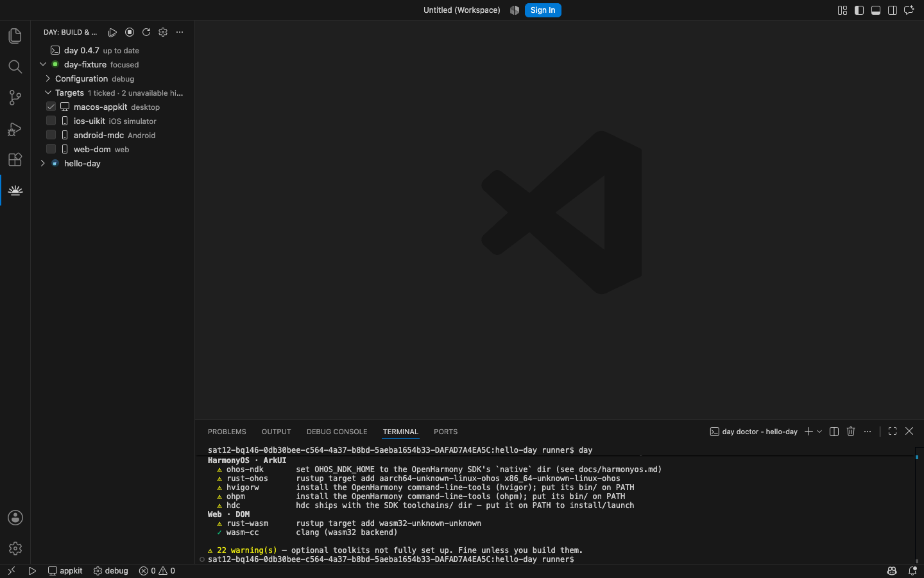Screen dimensions: 924x578
Task: Click the wasm-cc terminal entry
Action: pyautogui.click(x=243, y=532)
